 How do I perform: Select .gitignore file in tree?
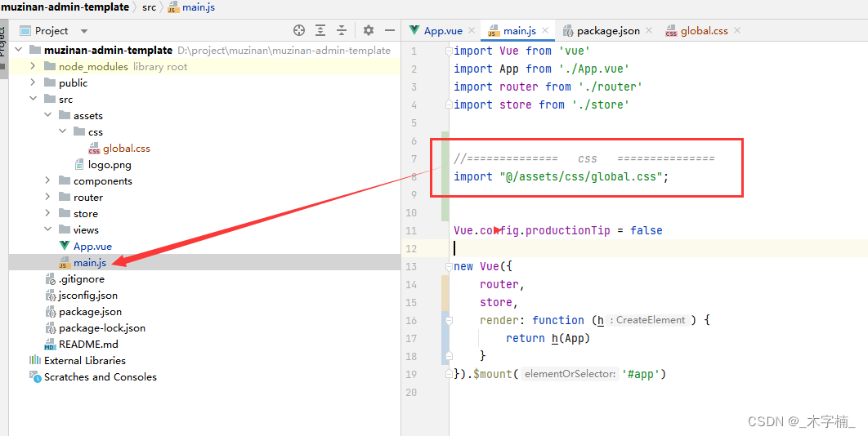click(x=82, y=279)
